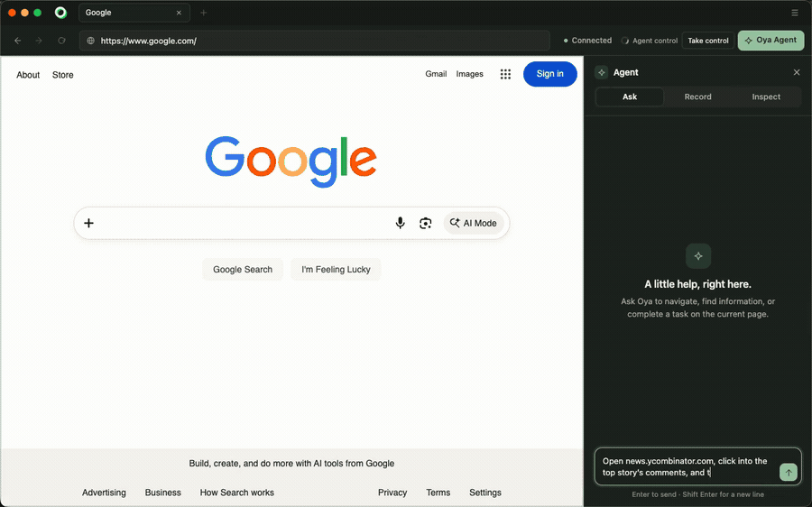Screen dimensions: 812x507
Task: Open the Store link
Action: 62,75
